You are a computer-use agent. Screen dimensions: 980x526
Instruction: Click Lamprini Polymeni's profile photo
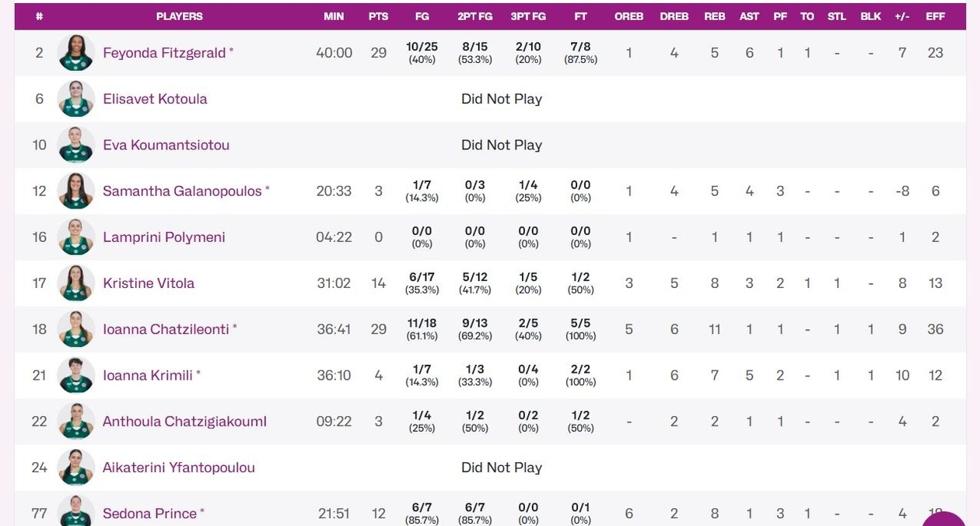click(75, 237)
